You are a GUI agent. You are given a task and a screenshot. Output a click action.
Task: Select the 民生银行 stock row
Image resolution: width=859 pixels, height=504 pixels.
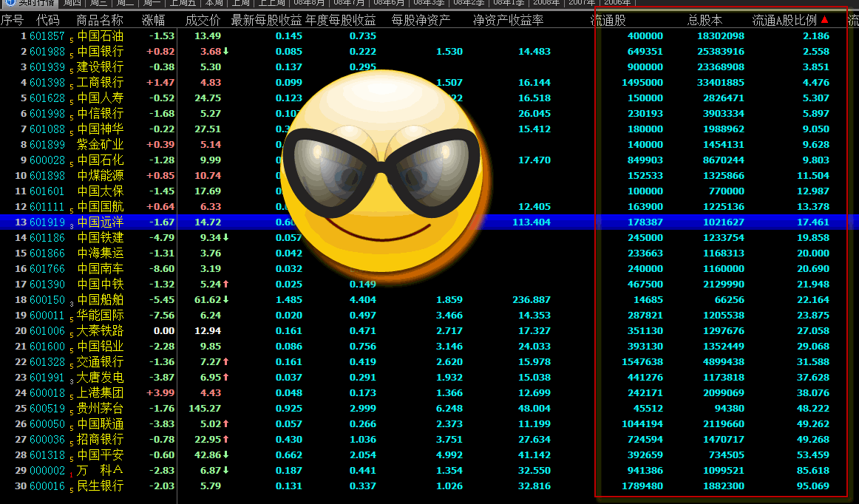tap(429, 486)
